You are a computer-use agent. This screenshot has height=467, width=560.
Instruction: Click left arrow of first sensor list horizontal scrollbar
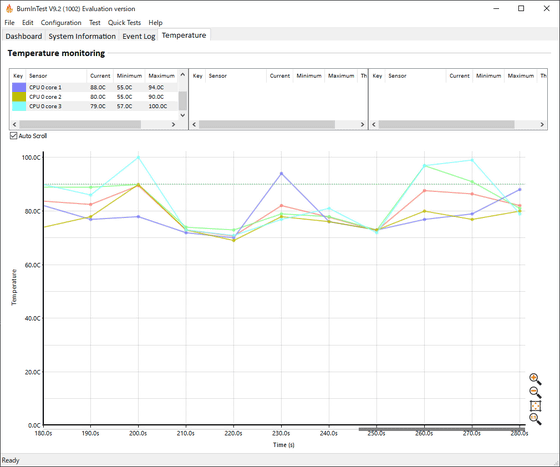tap(14, 124)
